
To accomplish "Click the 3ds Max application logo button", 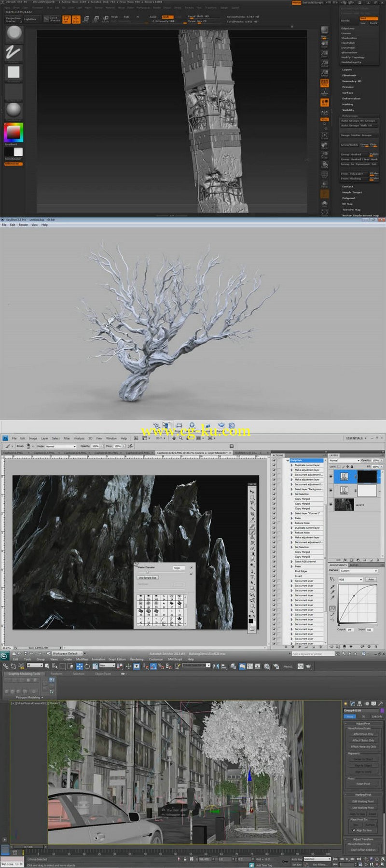I will tap(4, 656).
